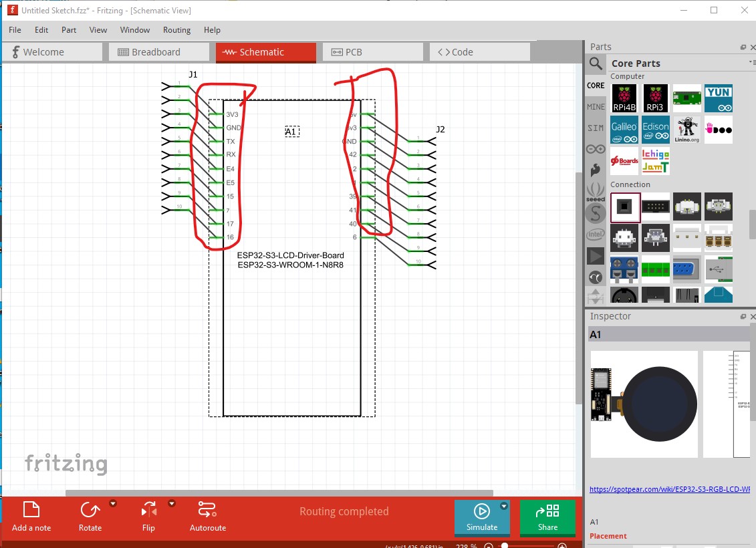Run Autoroute
The width and height of the screenshot is (756, 548).
pos(208,517)
